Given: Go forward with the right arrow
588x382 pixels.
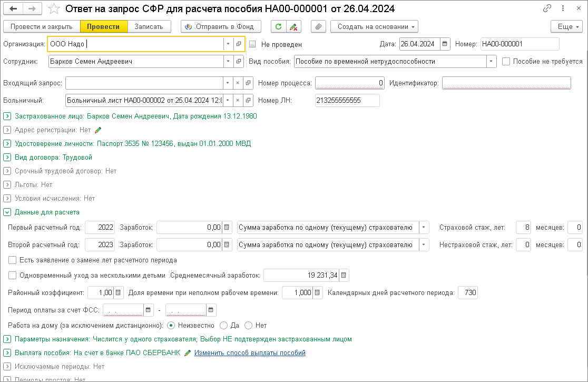Looking at the screenshot, I should coord(32,8).
